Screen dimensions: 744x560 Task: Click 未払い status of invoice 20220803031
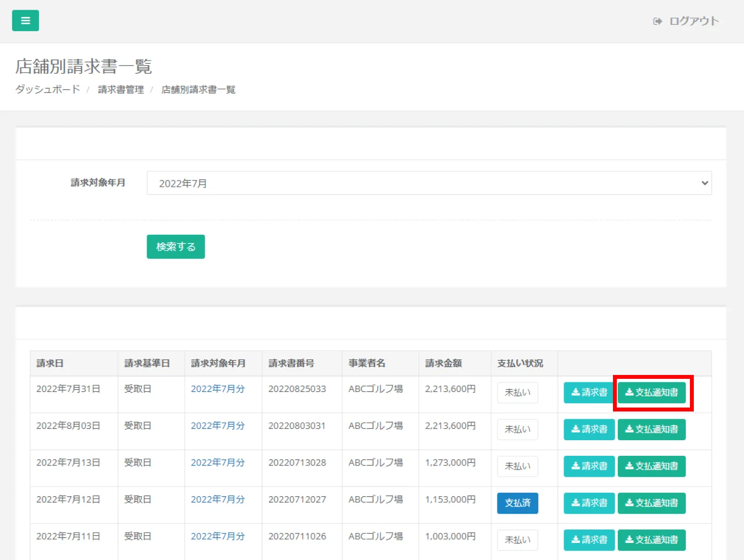pos(517,429)
